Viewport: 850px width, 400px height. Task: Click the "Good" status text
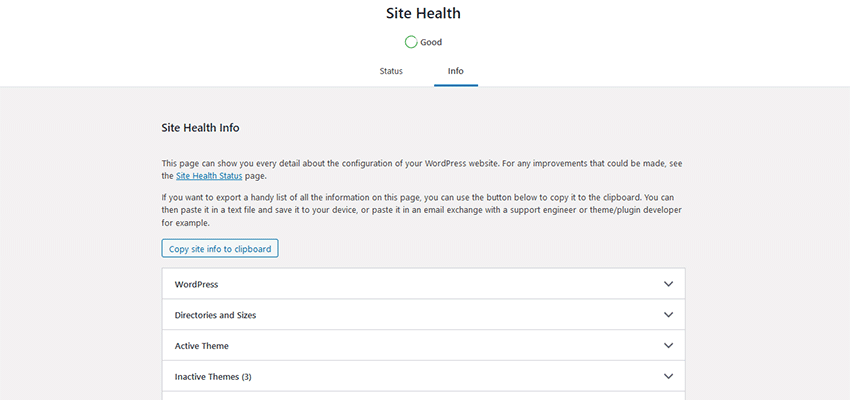tap(431, 42)
